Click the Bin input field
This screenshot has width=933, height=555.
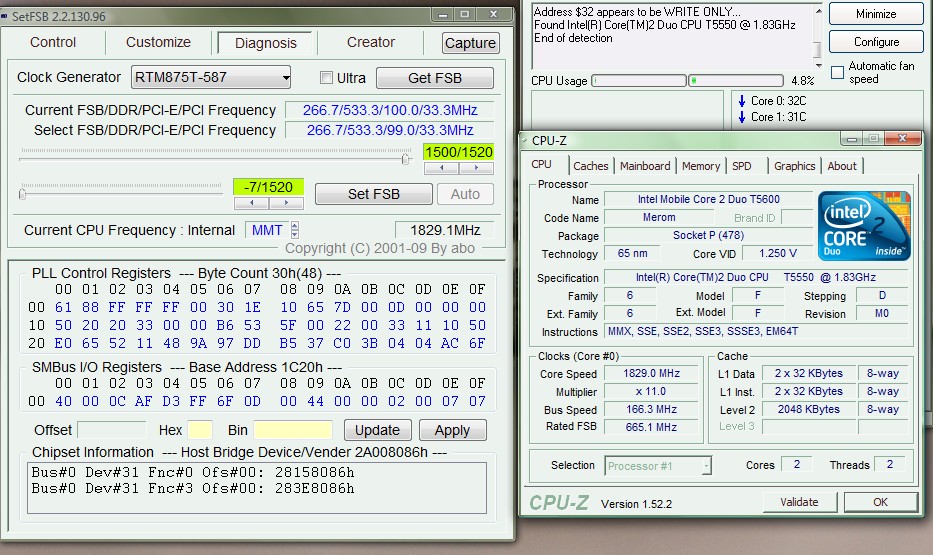coord(293,429)
